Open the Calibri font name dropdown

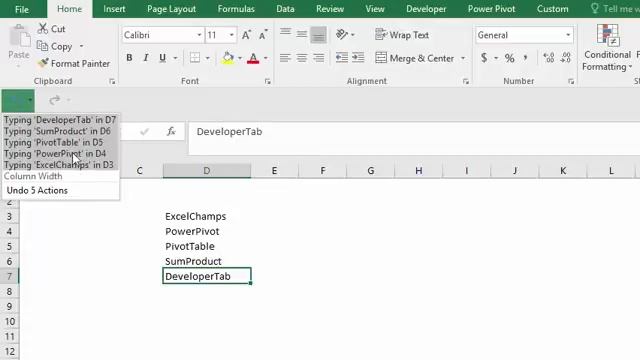click(199, 35)
